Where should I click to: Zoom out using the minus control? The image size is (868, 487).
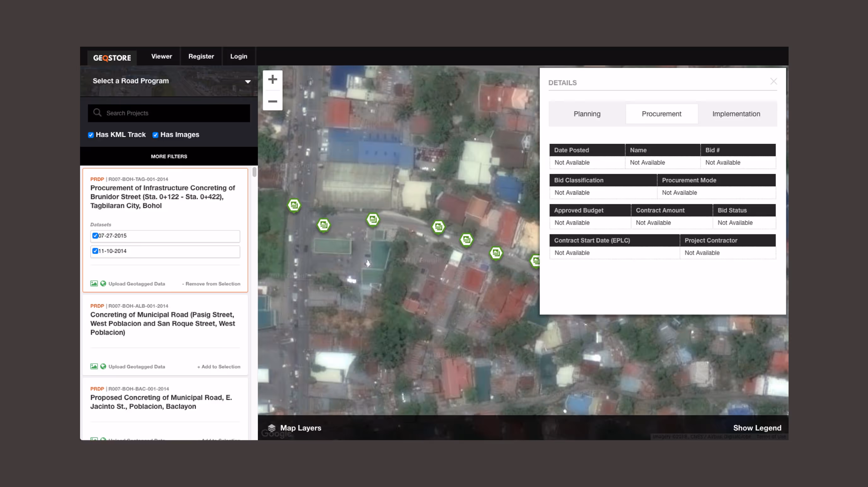tap(272, 102)
